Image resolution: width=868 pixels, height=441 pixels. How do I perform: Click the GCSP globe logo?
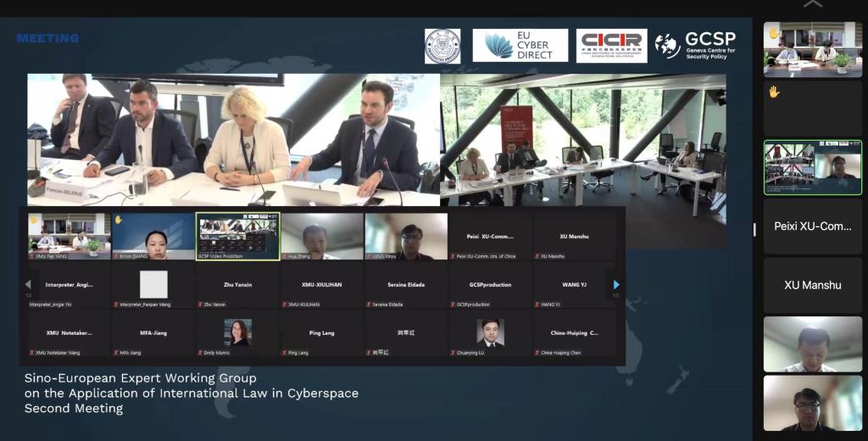point(668,46)
